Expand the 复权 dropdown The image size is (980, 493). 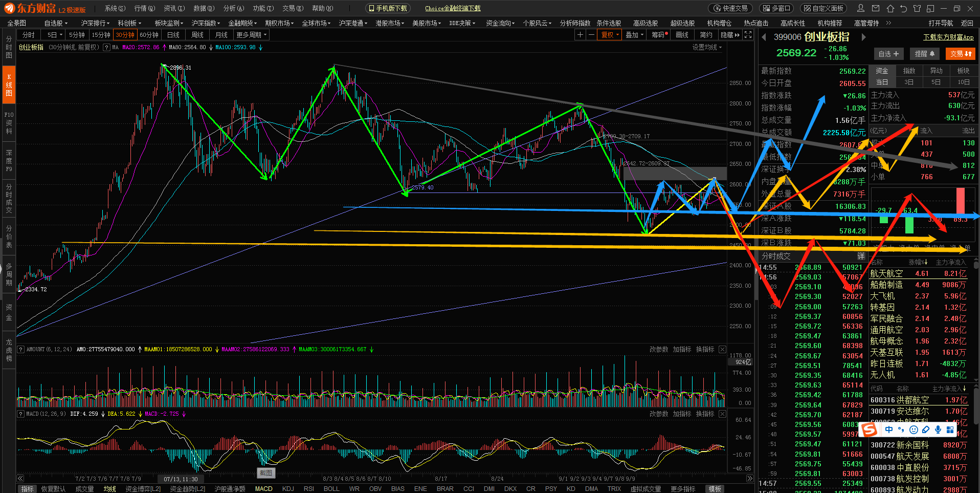pos(610,35)
